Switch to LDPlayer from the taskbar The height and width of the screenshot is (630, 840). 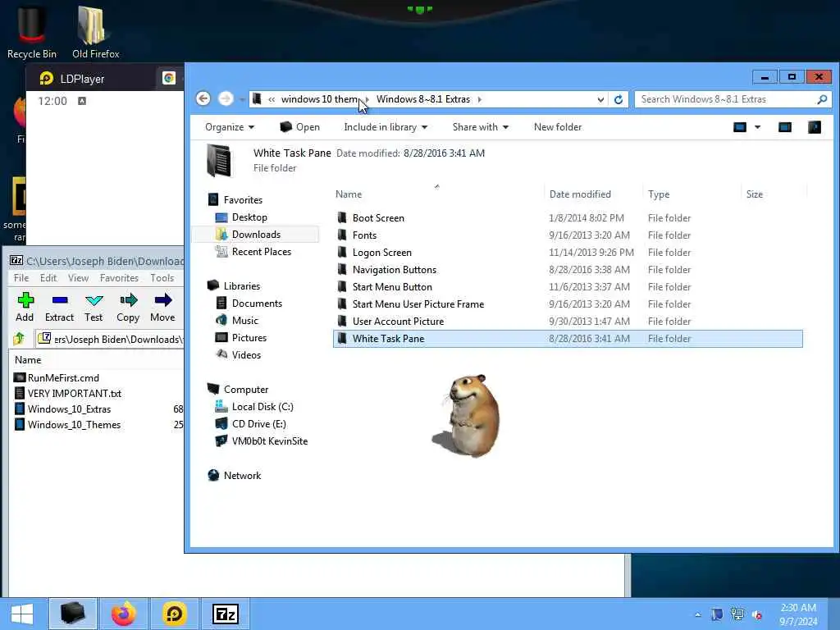tap(175, 614)
